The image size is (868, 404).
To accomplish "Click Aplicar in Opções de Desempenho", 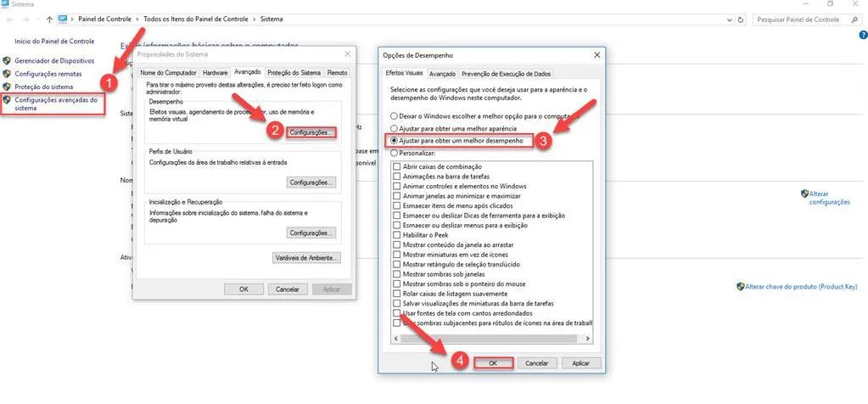I will [580, 363].
